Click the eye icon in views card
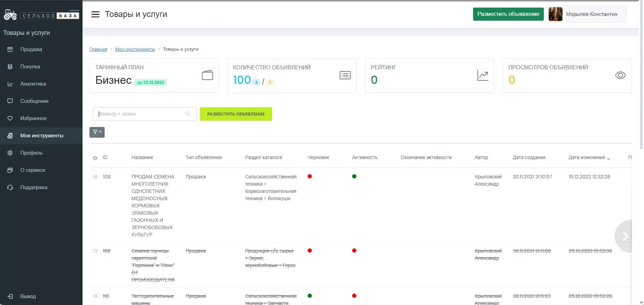Screen dimensions: 644x305 click(x=620, y=75)
